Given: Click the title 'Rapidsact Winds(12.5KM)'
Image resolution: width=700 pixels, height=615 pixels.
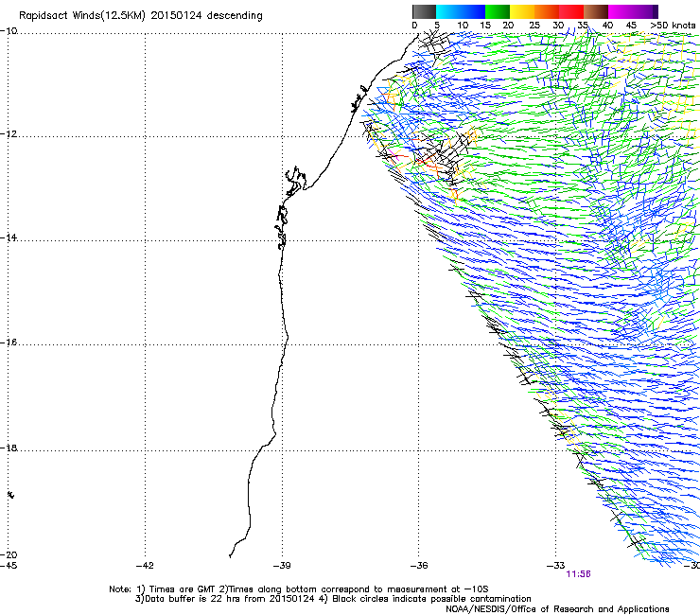Looking at the screenshot, I should point(82,16).
